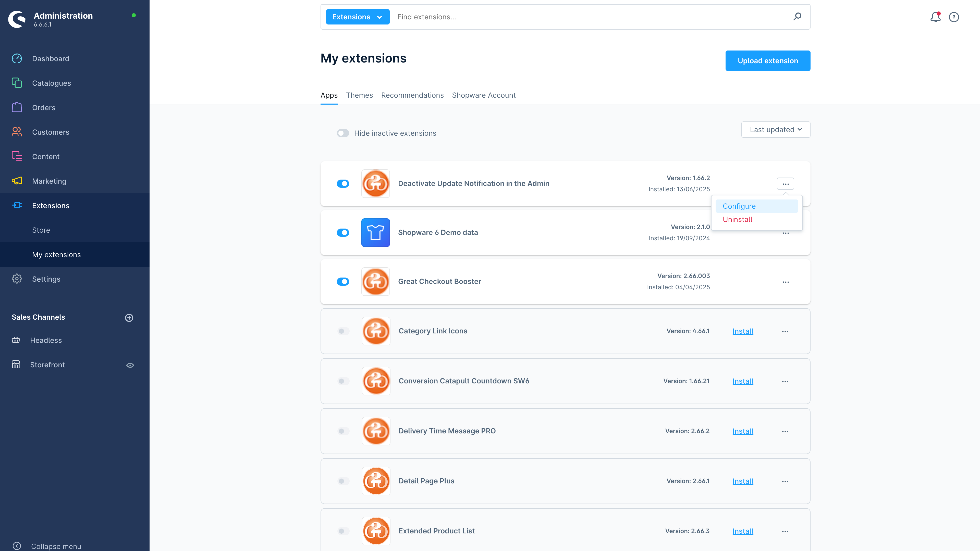Viewport: 980px width, 551px height.
Task: Click the Content layout icon
Action: pos(17,156)
